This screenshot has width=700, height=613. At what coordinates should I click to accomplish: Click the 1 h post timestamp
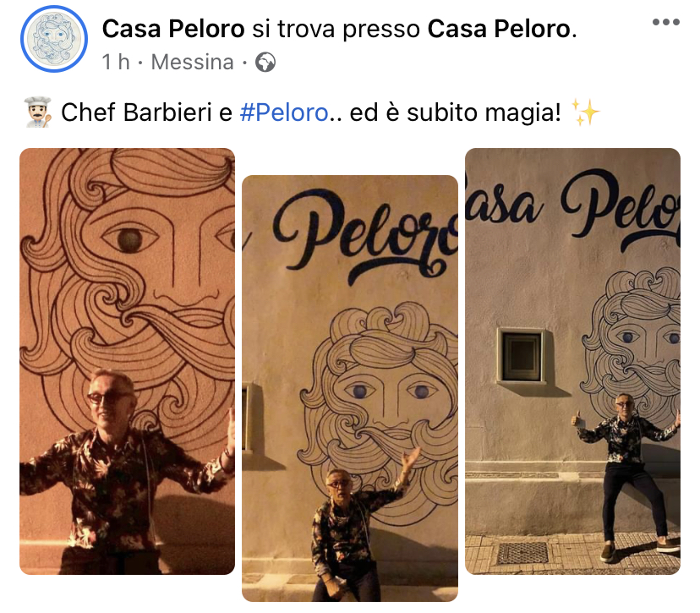(x=116, y=62)
